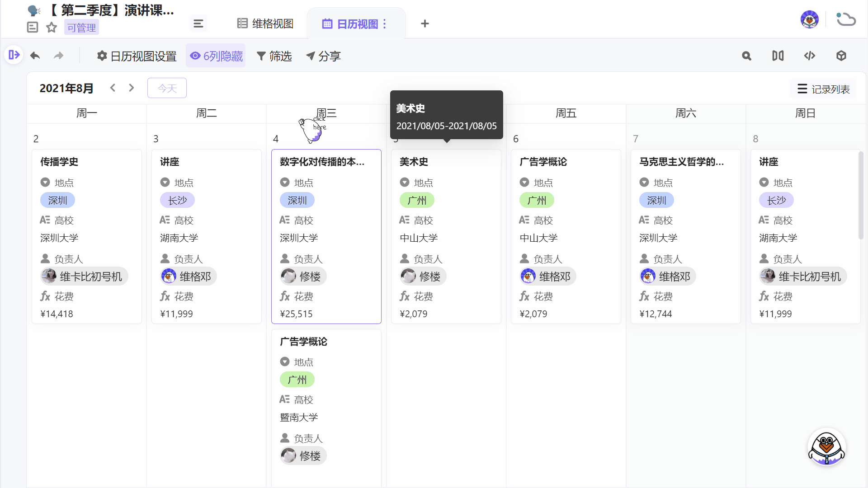Open 日历视图设置 calendar settings dropdown
The image size is (868, 488).
(x=138, y=56)
